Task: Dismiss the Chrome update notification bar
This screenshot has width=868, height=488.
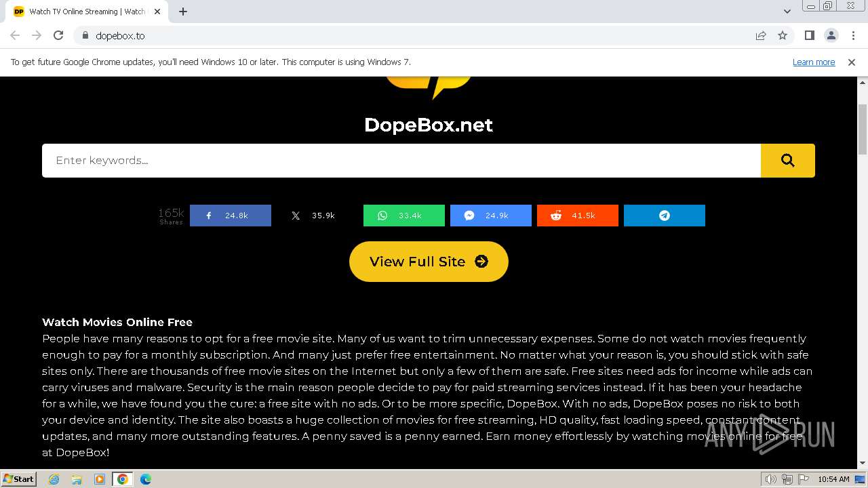Action: coord(852,62)
